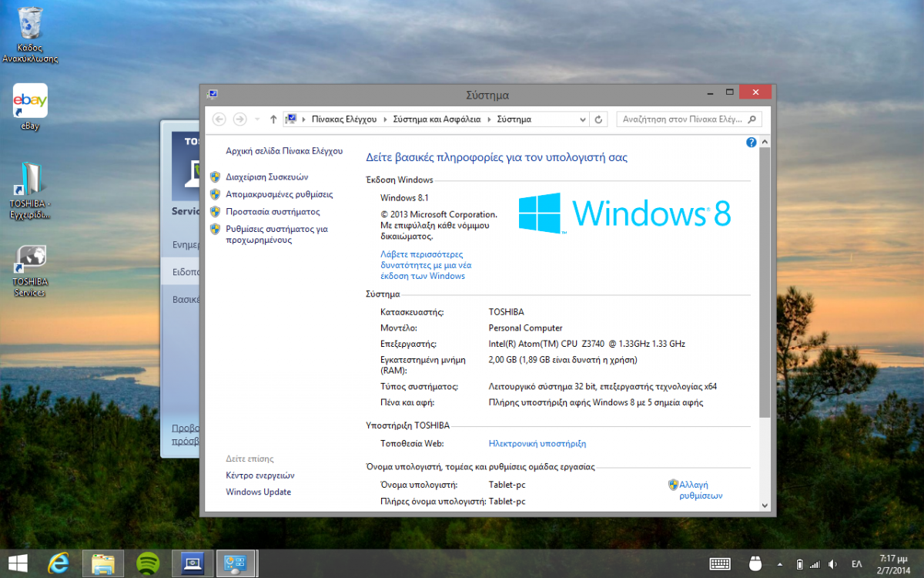Viewport: 924px width, 578px height.
Task: Open Διαχείριση Συσκευών link
Action: coord(266,176)
